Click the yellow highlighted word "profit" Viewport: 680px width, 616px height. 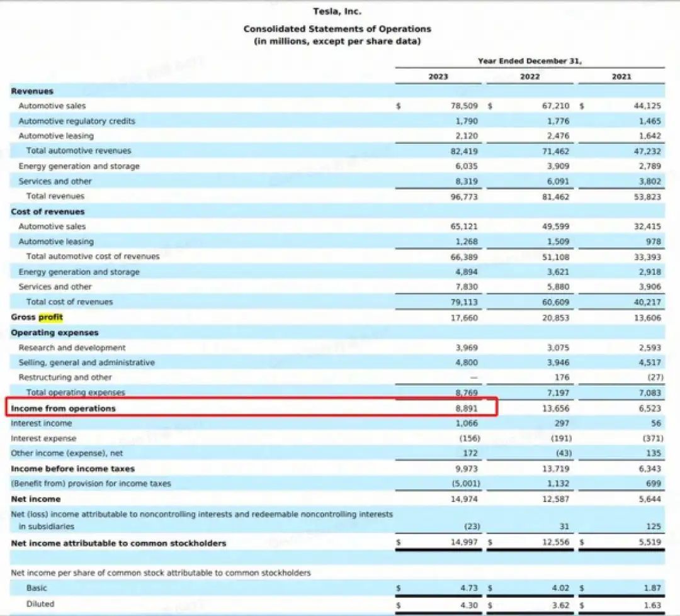[x=50, y=317]
